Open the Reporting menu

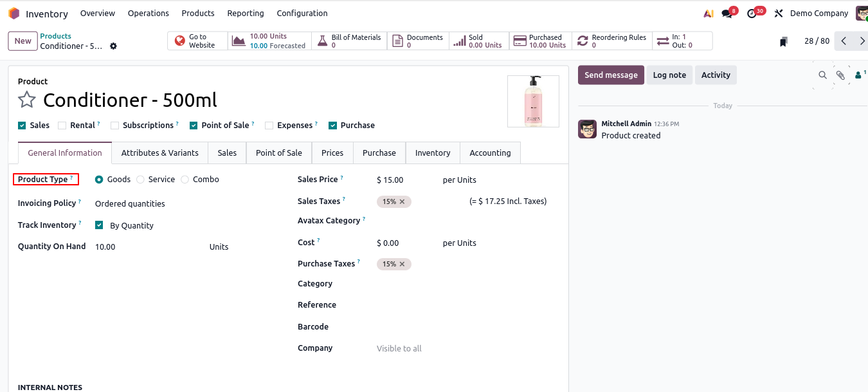point(245,14)
